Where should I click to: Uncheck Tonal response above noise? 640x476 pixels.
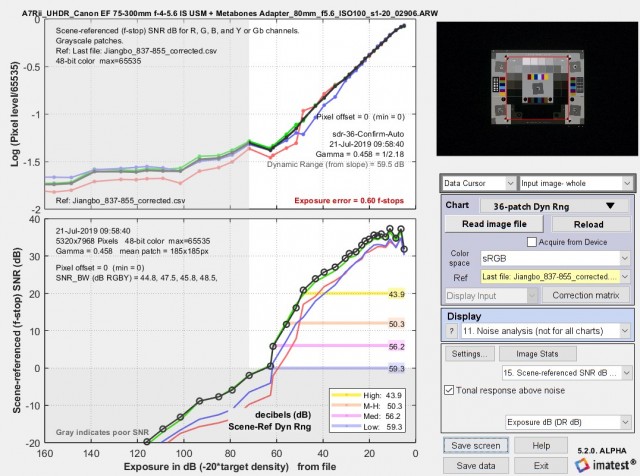coord(447,392)
